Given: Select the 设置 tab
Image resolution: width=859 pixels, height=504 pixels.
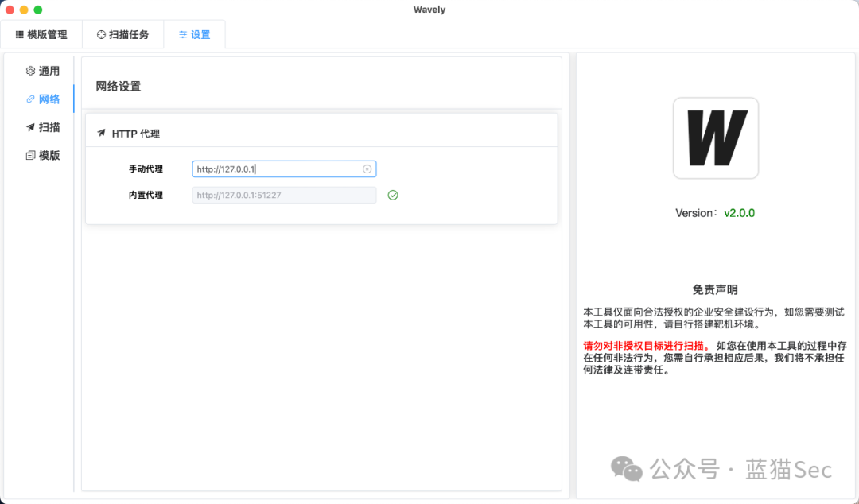Looking at the screenshot, I should click(195, 34).
